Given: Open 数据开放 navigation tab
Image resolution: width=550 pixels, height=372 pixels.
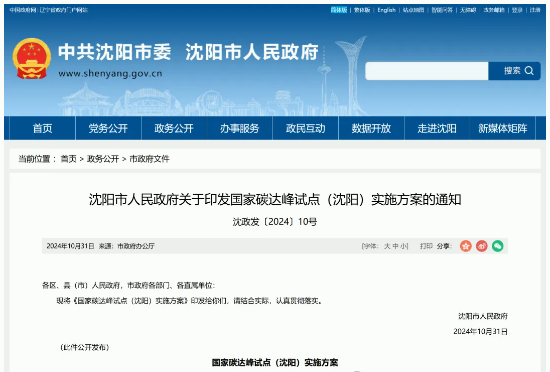Looking at the screenshot, I should [371, 128].
